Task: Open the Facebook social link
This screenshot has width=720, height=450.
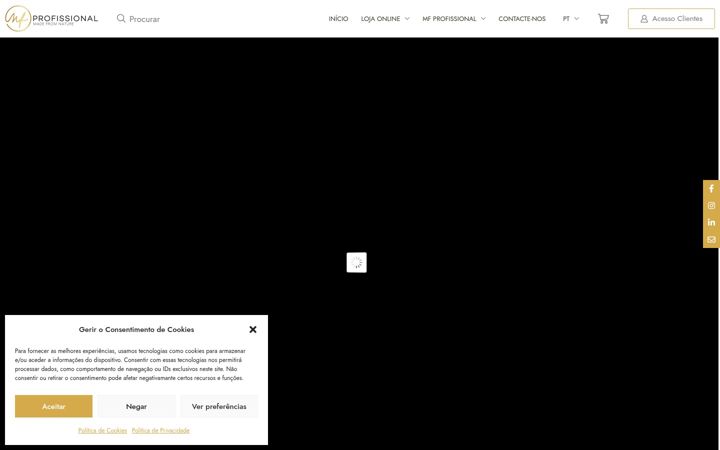Action: (711, 189)
